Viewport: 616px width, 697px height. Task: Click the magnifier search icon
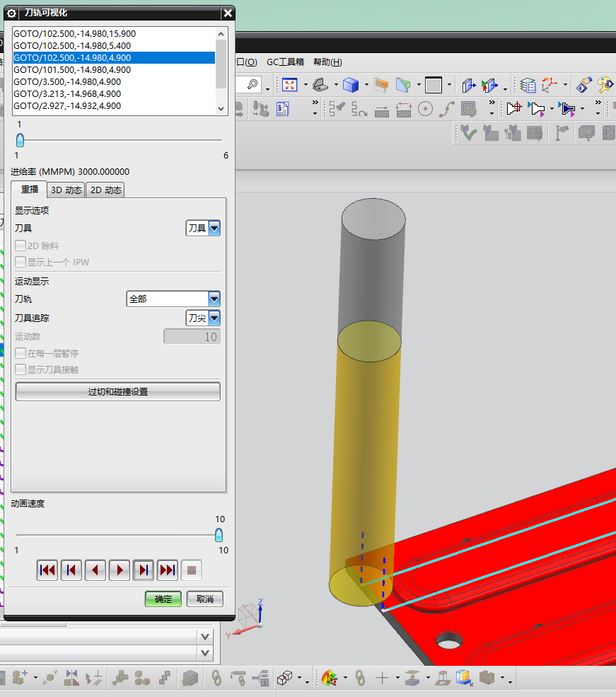(x=252, y=84)
